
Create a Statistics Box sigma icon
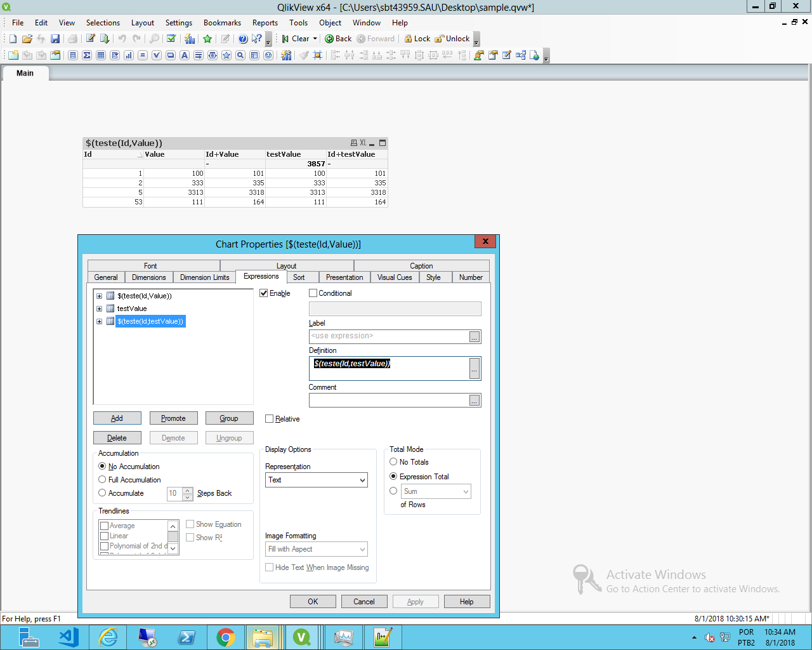87,55
